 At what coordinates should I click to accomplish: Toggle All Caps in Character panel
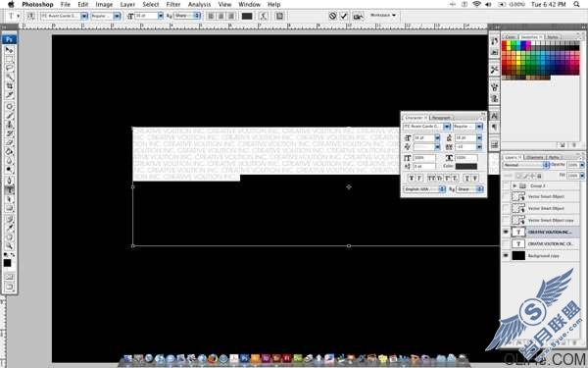pos(430,178)
